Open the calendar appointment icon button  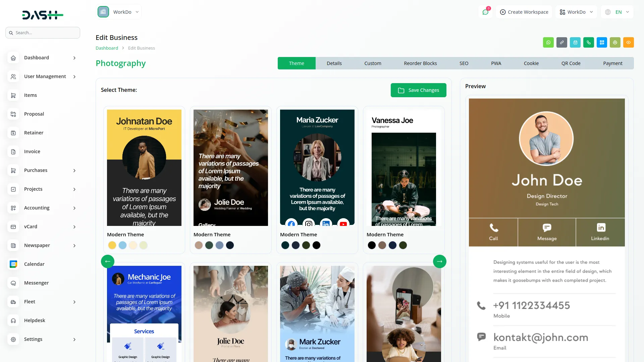(575, 43)
